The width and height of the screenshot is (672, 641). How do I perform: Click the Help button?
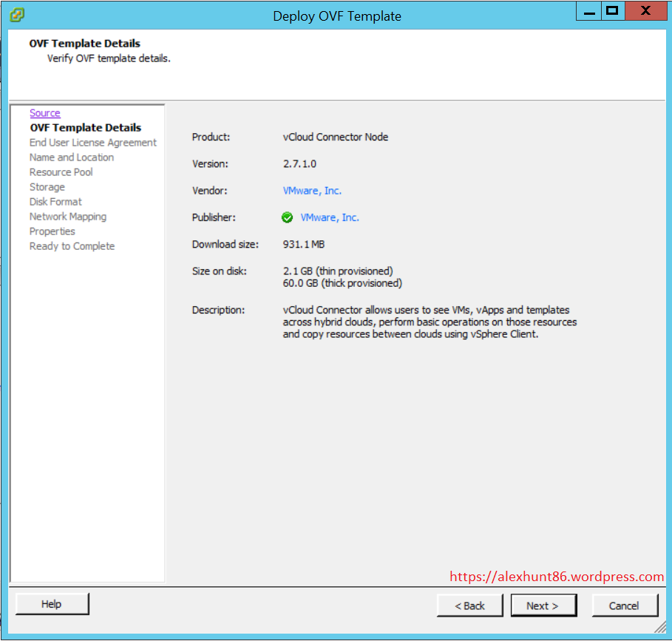click(x=52, y=604)
